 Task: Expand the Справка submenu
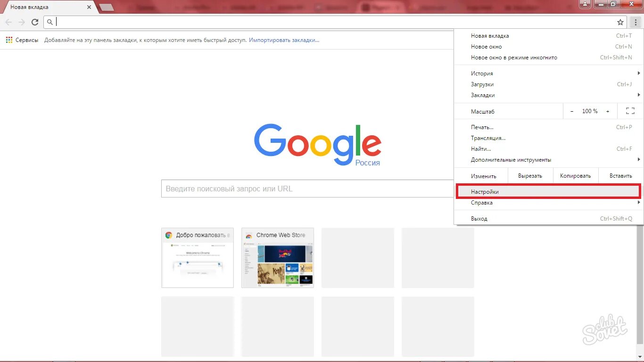click(x=548, y=203)
